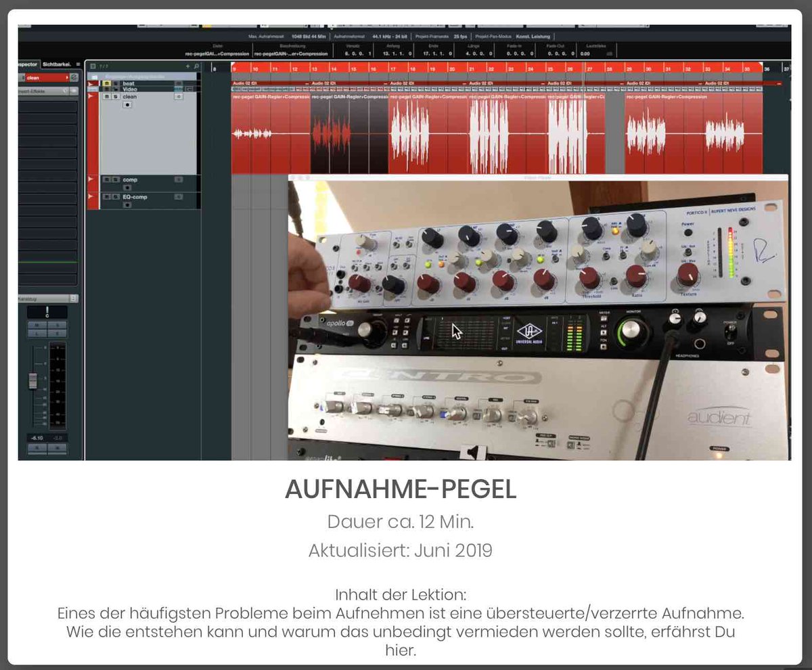
Task: Disable record arm on the beat track
Action: 108,82
